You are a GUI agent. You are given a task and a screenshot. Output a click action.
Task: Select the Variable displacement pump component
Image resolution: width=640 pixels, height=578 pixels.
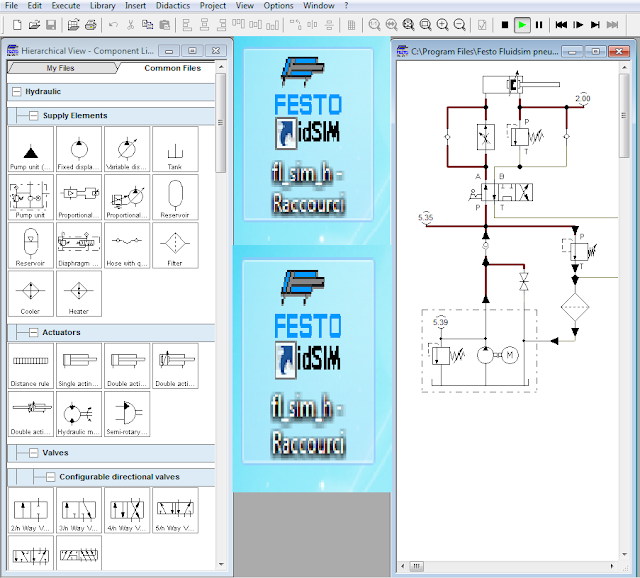pyautogui.click(x=127, y=149)
